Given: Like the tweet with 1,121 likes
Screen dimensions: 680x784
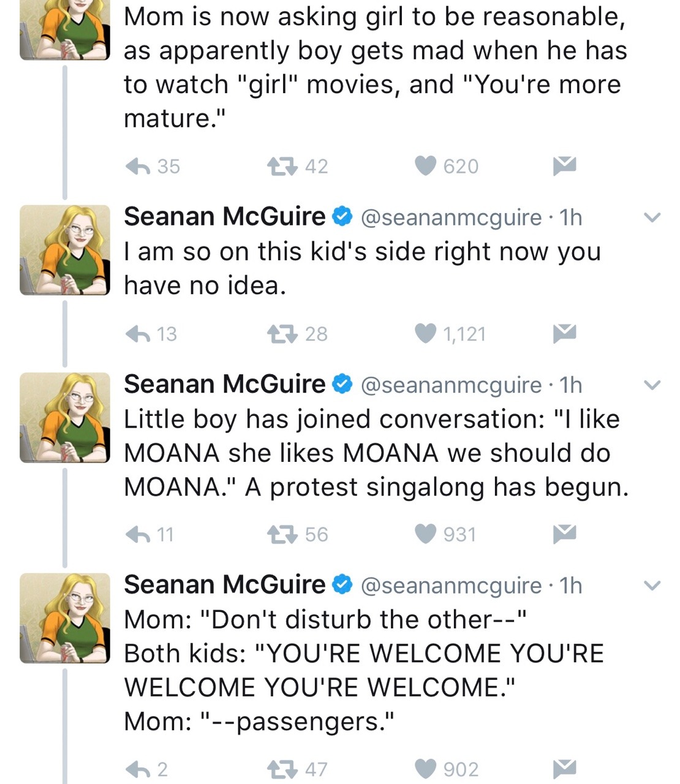Looking at the screenshot, I should tap(425, 334).
